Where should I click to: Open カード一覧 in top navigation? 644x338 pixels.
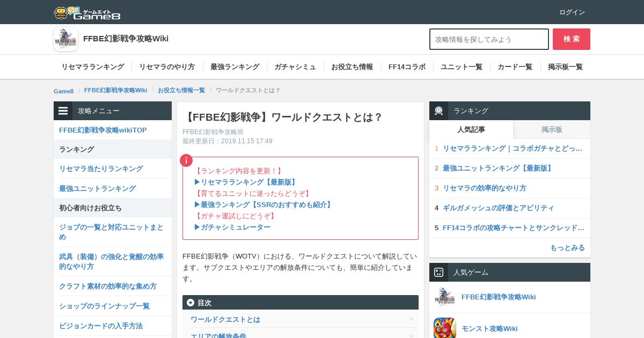515,67
